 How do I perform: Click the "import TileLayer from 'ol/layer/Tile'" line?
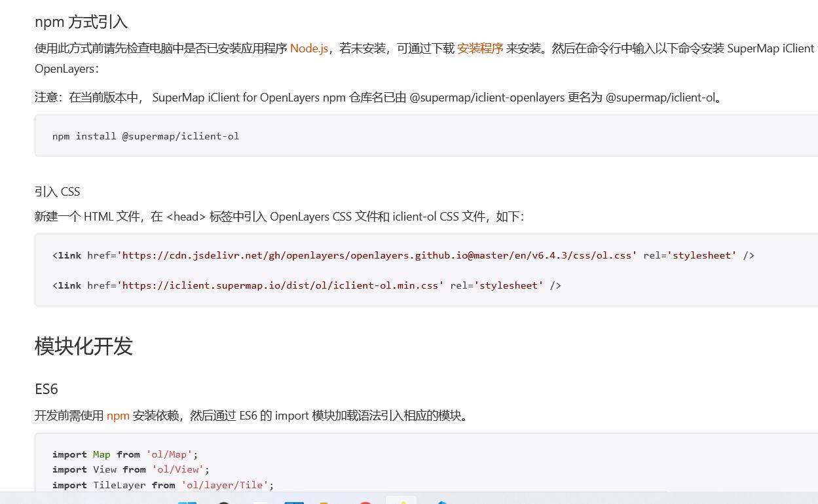pyautogui.click(x=163, y=485)
